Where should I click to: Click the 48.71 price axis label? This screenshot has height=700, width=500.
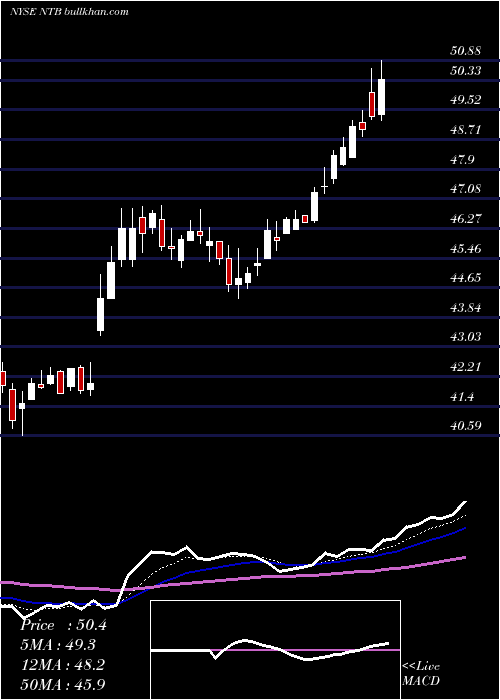click(x=466, y=130)
